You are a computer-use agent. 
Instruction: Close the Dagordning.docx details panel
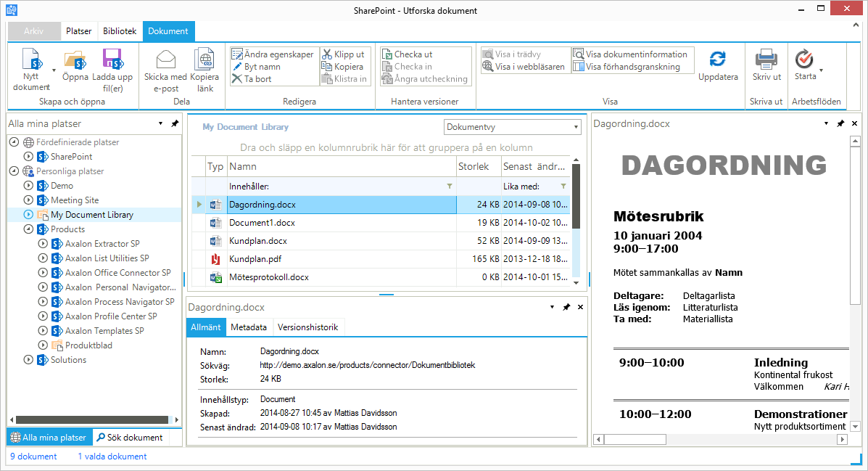580,307
